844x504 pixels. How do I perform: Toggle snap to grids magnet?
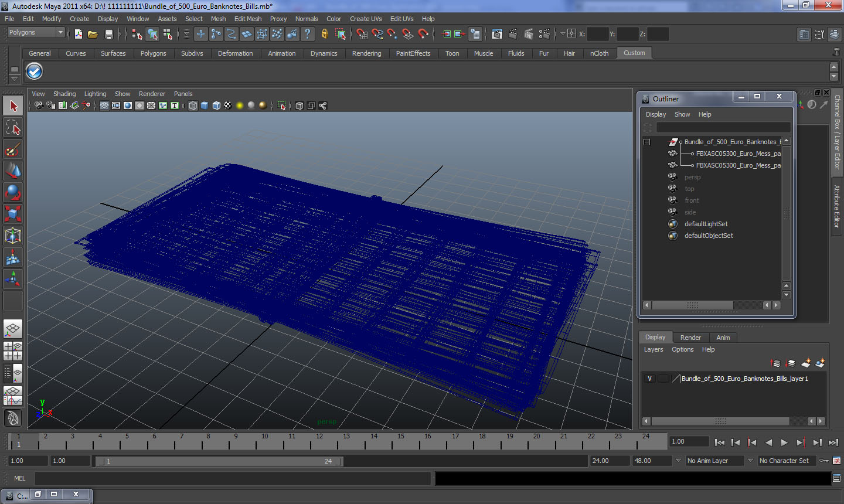coord(362,34)
